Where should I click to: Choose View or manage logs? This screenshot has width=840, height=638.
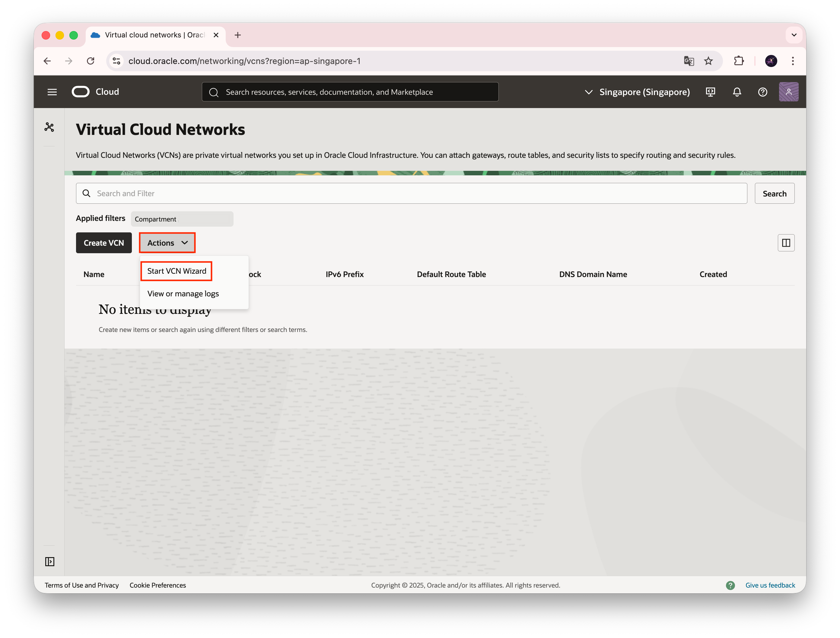183,294
